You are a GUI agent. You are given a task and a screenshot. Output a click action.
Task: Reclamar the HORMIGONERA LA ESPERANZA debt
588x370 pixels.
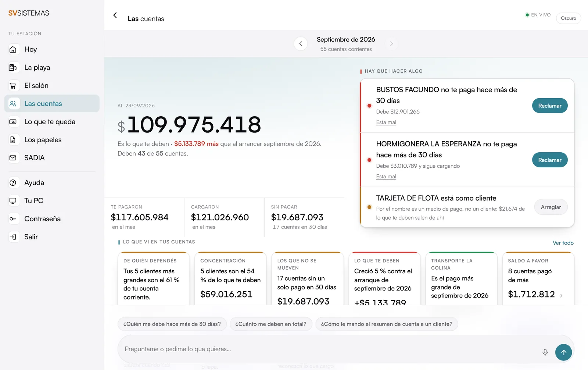pyautogui.click(x=550, y=160)
